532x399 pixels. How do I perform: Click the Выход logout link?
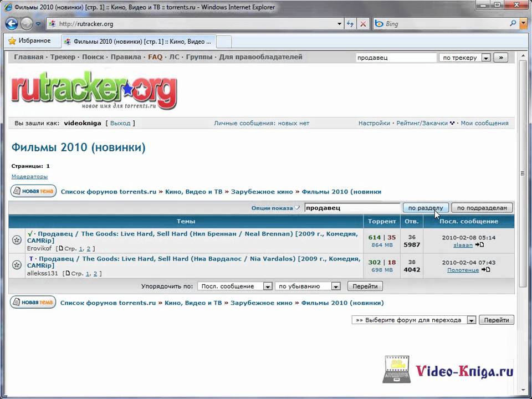[120, 123]
